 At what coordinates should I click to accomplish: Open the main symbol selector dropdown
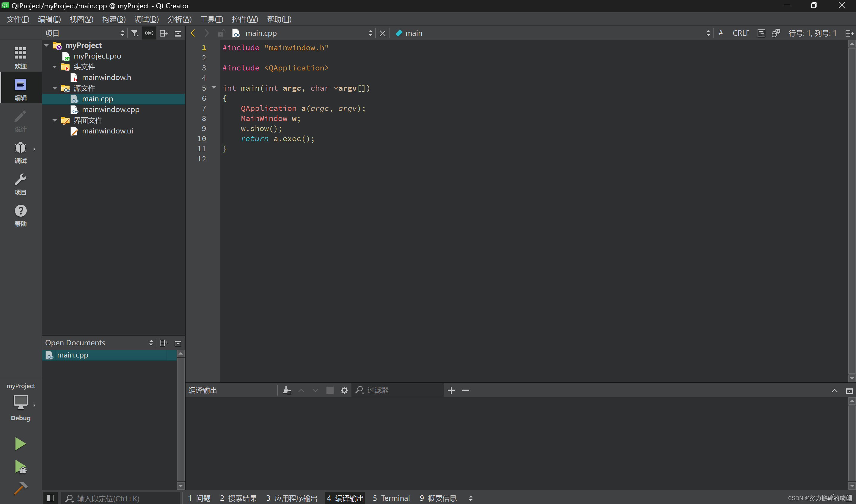point(708,33)
